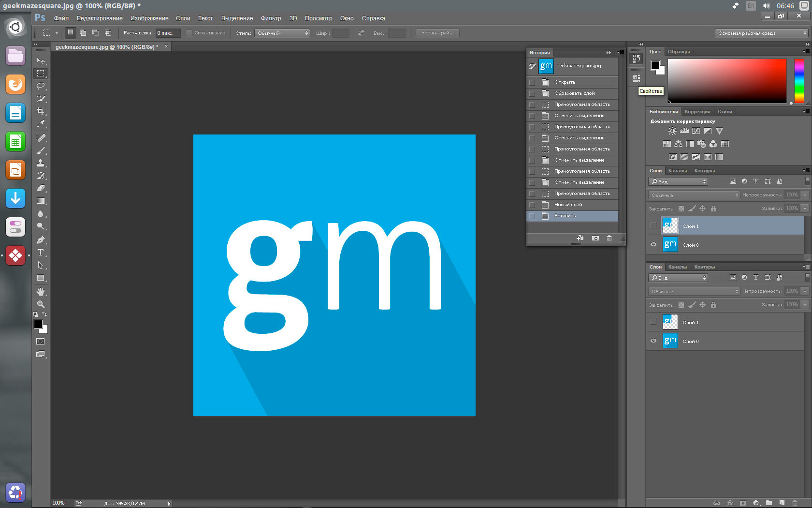The width and height of the screenshot is (812, 508).
Task: Click the Curves adjustment icon
Action: [x=696, y=131]
